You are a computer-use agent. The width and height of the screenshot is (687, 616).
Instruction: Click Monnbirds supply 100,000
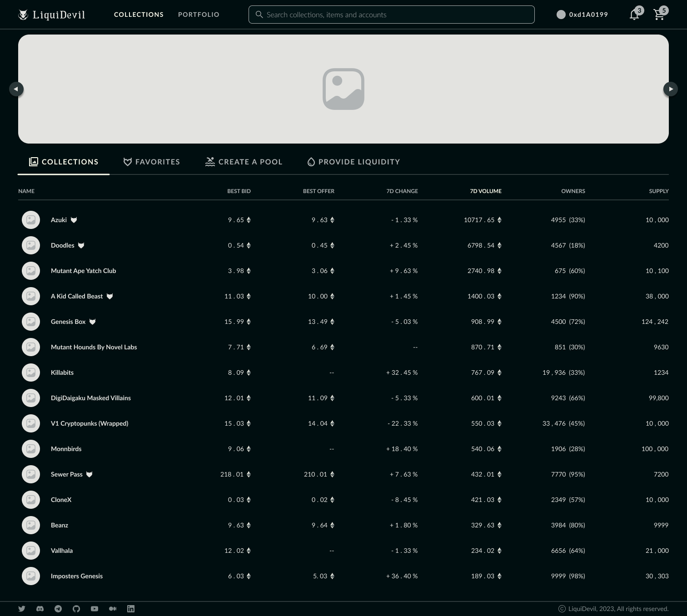(x=655, y=449)
